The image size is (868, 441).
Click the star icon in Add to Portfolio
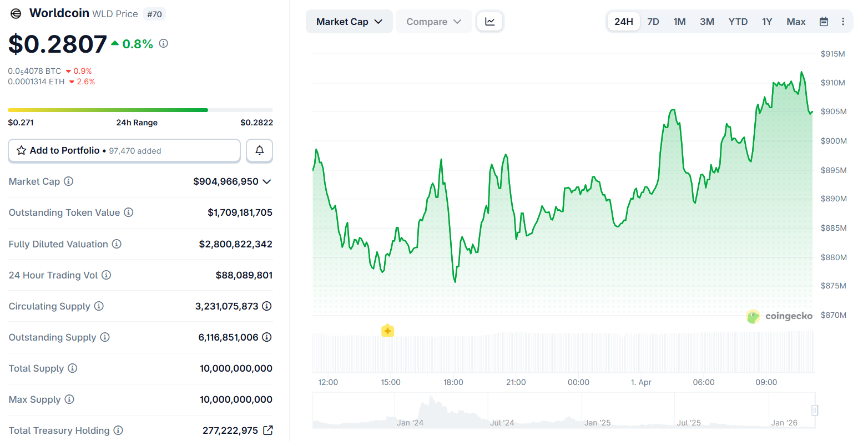coord(22,150)
